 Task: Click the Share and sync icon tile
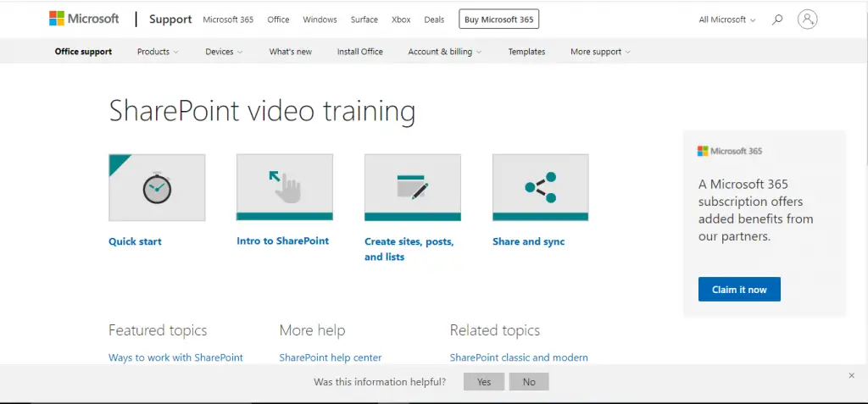pyautogui.click(x=540, y=186)
